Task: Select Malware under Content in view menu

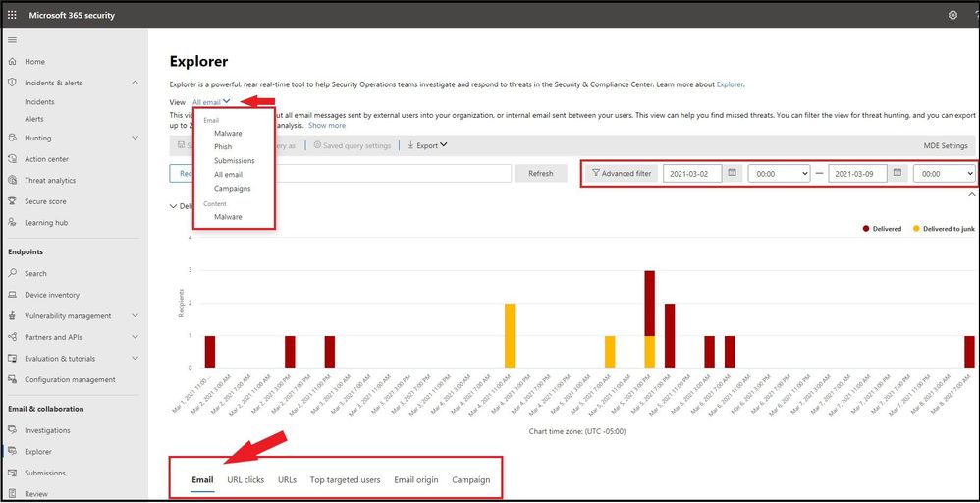Action: point(228,217)
